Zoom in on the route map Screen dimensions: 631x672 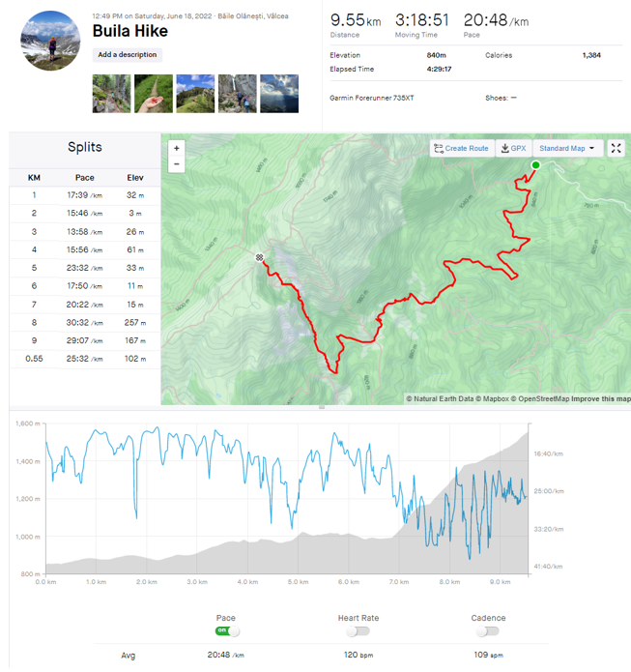[x=176, y=149]
